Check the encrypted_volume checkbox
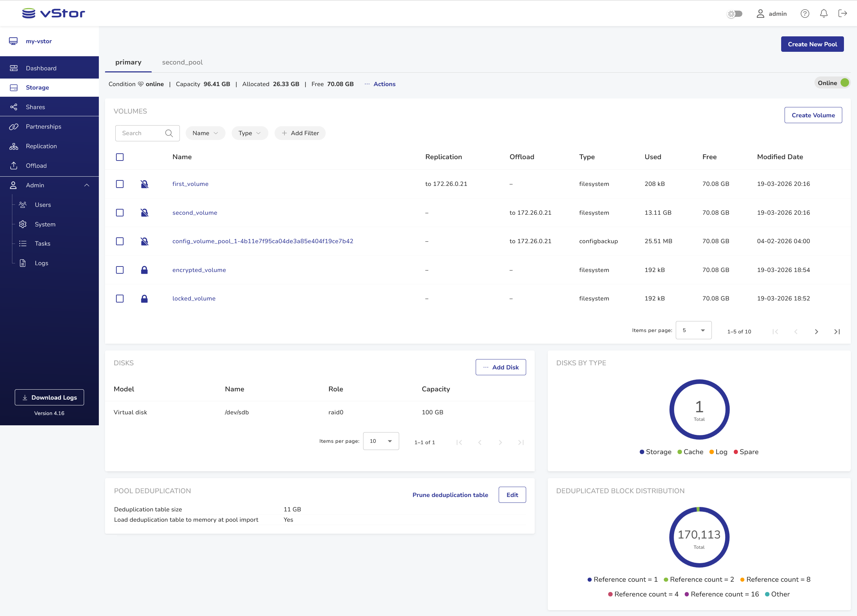857x616 pixels. pyautogui.click(x=120, y=270)
